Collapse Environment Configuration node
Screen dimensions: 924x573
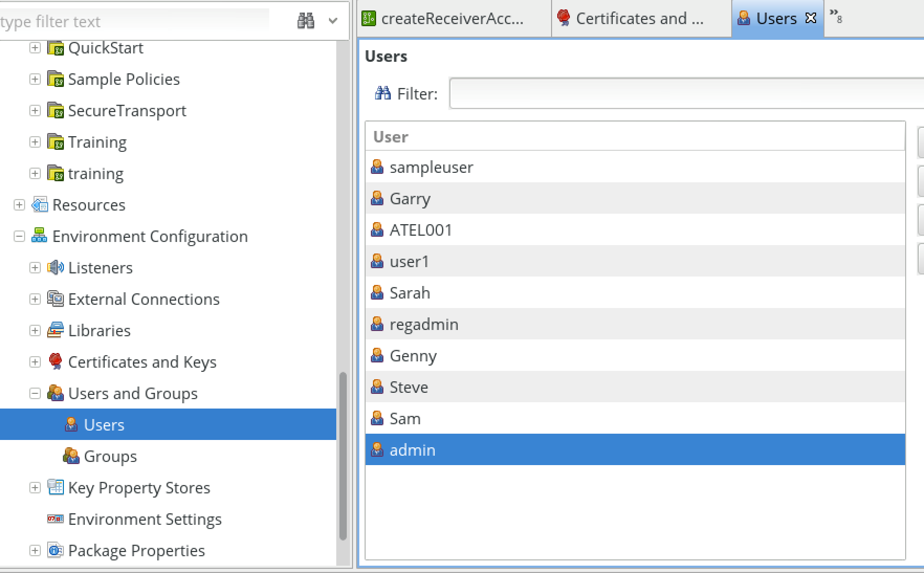click(19, 236)
